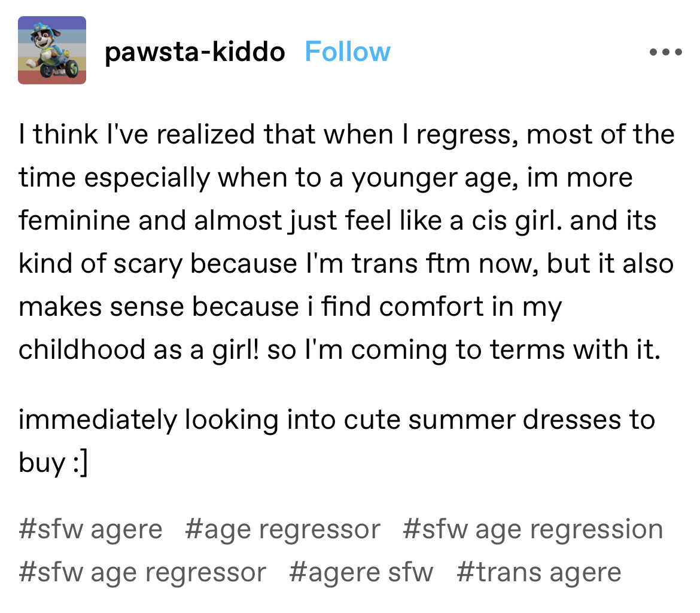The image size is (700, 613).
Task: Click the paragraph starting 'I think I've realized'
Action: [346, 242]
